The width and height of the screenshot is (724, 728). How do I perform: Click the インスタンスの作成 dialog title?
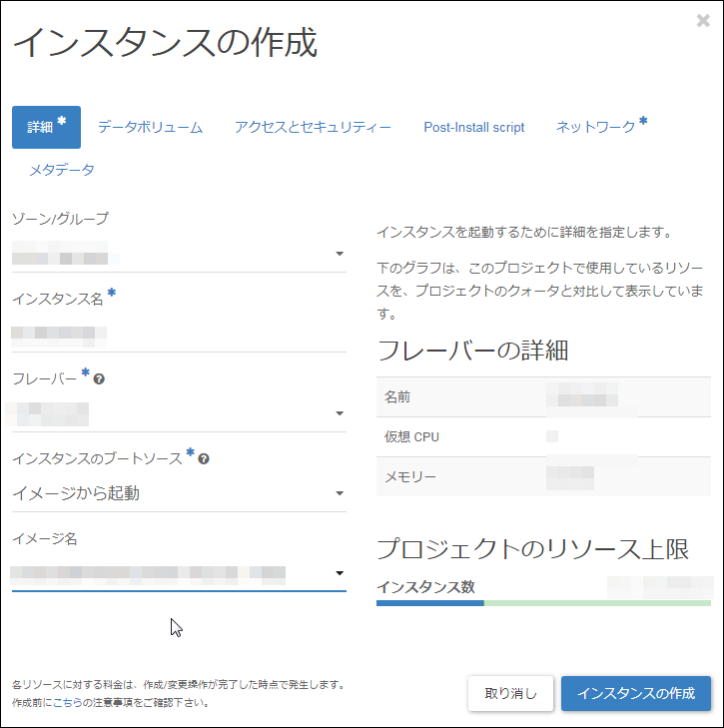click(166, 43)
